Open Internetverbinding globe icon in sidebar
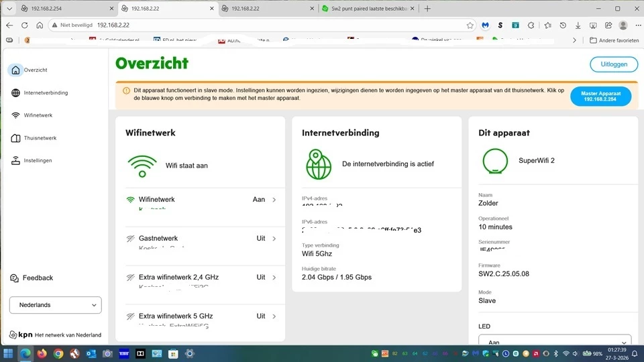This screenshot has height=362, width=644. [x=15, y=93]
